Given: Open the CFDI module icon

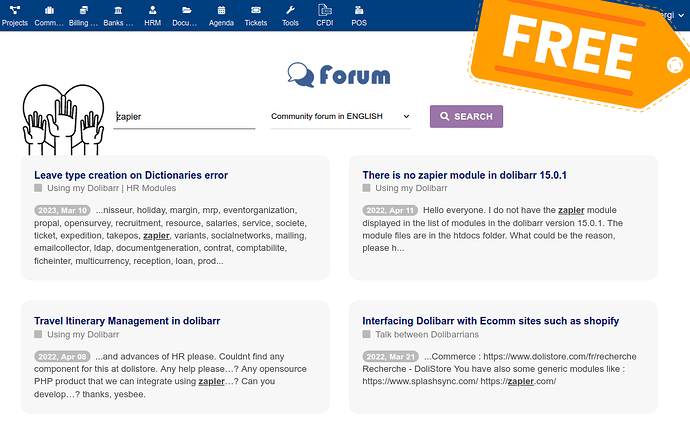Looking at the screenshot, I should (325, 10).
